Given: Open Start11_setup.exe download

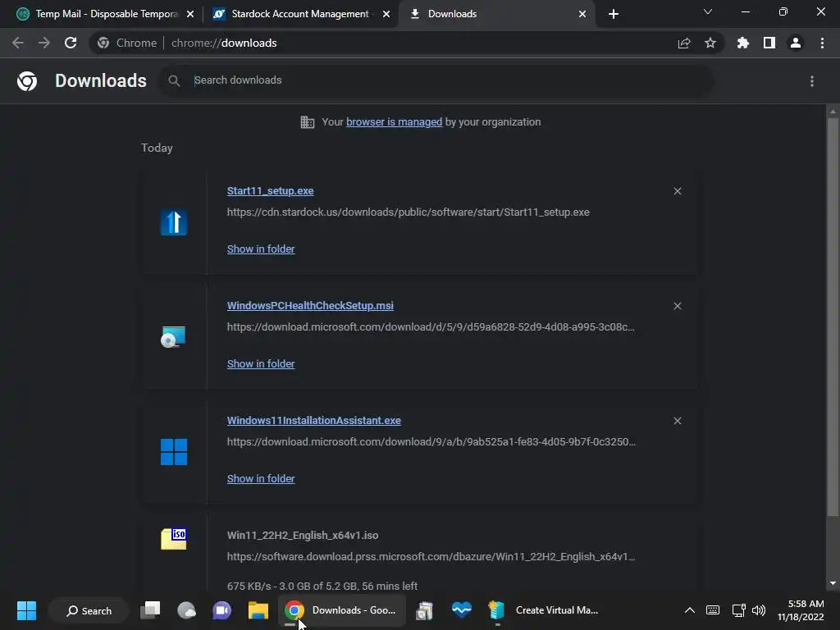Looking at the screenshot, I should point(270,190).
